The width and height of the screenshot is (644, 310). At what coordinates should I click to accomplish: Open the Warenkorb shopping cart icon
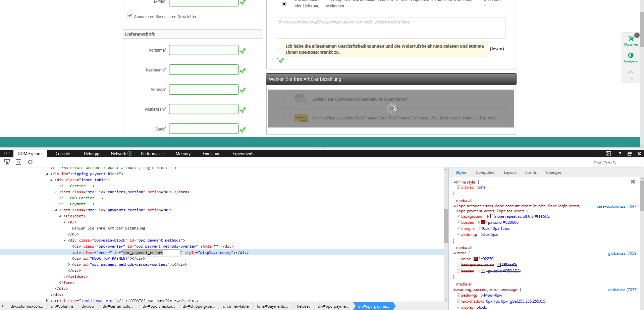click(x=631, y=39)
